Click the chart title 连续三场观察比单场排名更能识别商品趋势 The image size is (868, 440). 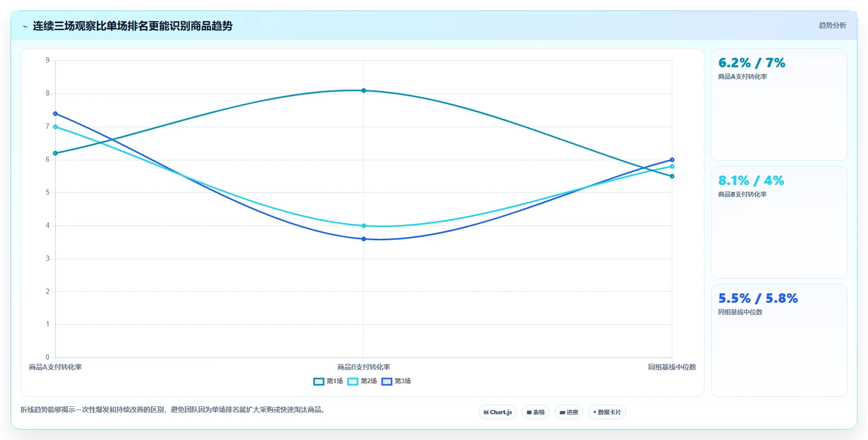[x=132, y=26]
